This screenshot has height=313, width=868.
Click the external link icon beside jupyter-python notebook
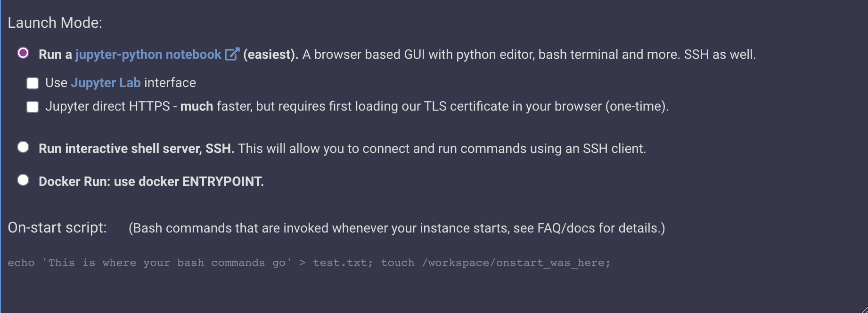coord(231,54)
